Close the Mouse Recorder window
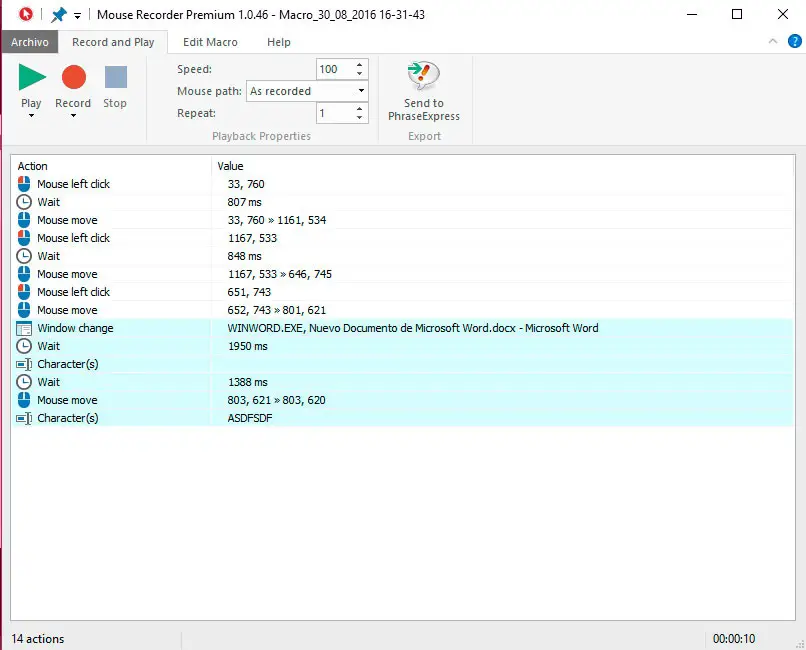Image resolution: width=806 pixels, height=650 pixels. click(x=782, y=14)
